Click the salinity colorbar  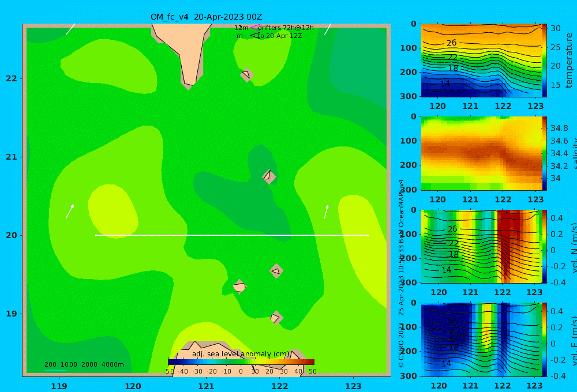pyautogui.click(x=545, y=153)
